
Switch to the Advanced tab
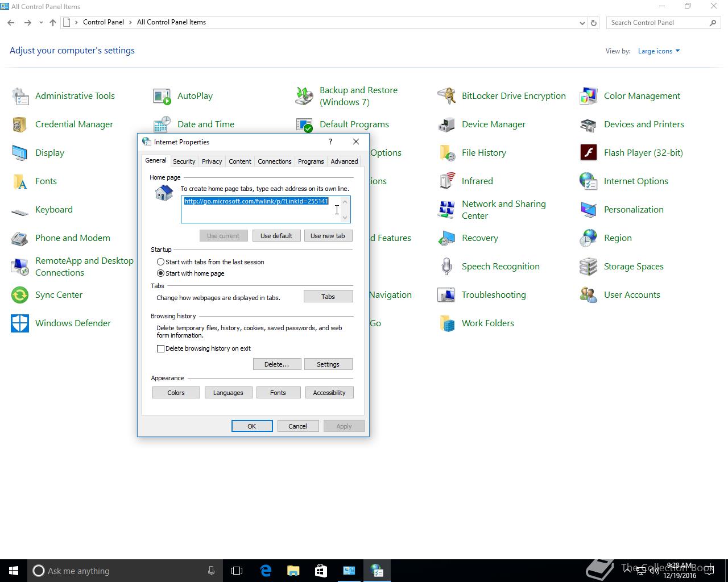click(344, 161)
